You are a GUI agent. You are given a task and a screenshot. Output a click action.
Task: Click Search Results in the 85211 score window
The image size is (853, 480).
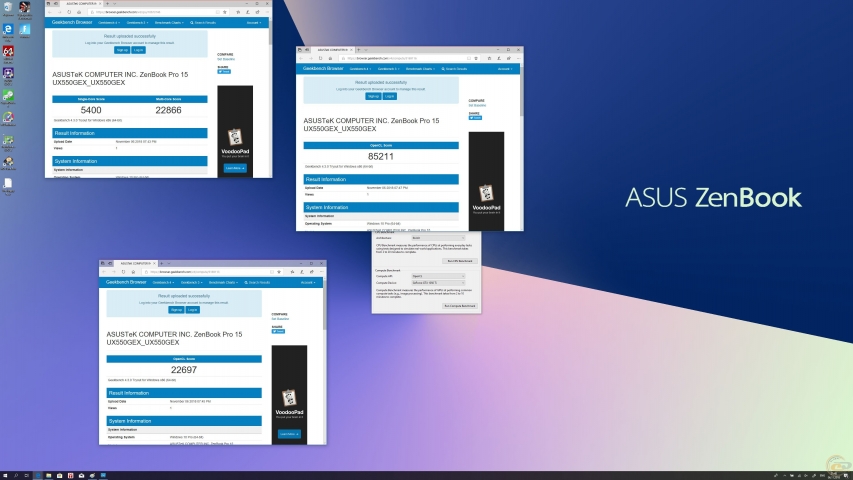click(454, 69)
